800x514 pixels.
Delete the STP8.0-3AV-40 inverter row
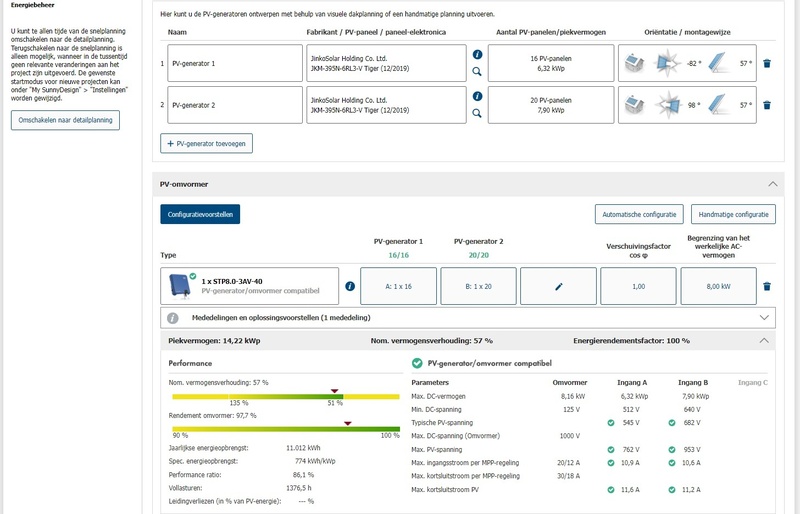(767, 286)
